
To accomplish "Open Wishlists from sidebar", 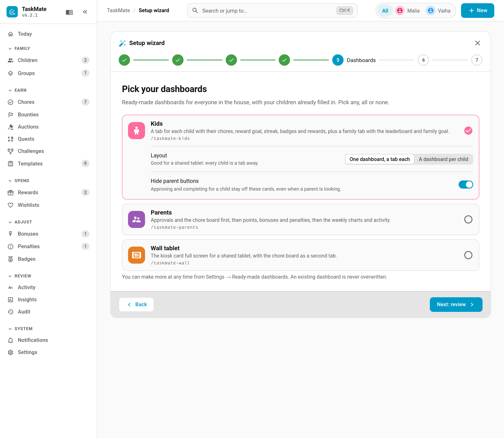I will pyautogui.click(x=48, y=205).
